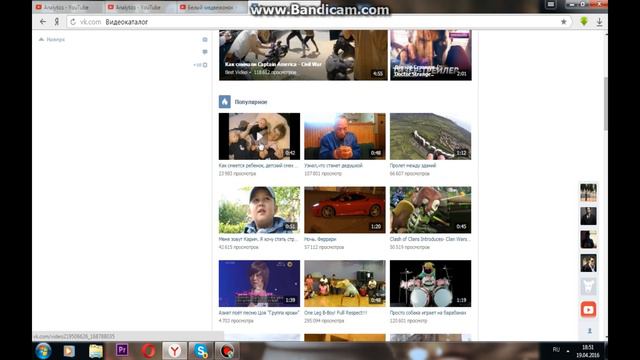640x360 pixels.
Task: Switch to the second Analytics YouTube tab
Action: pyautogui.click(x=139, y=7)
